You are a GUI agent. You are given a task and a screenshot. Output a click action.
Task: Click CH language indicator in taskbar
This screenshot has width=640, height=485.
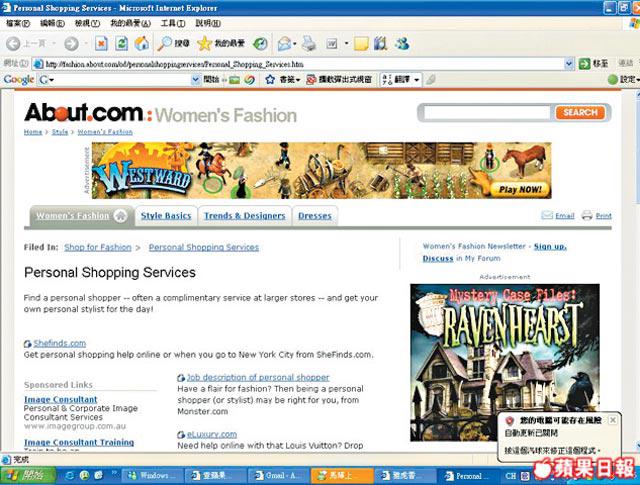511,476
